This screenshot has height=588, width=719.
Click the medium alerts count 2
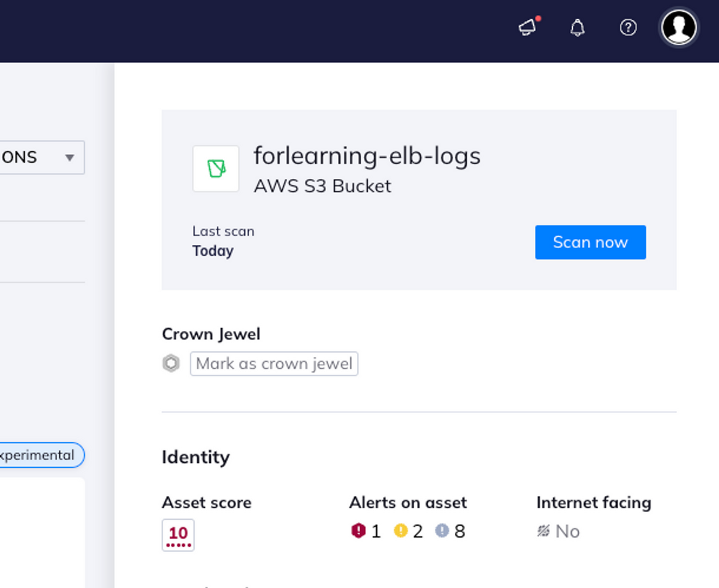tap(418, 531)
